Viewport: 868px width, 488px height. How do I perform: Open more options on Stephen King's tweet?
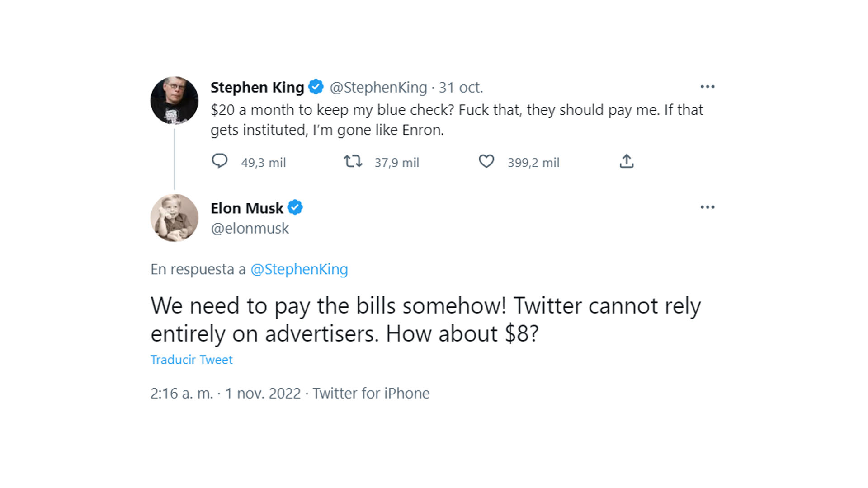pos(707,87)
